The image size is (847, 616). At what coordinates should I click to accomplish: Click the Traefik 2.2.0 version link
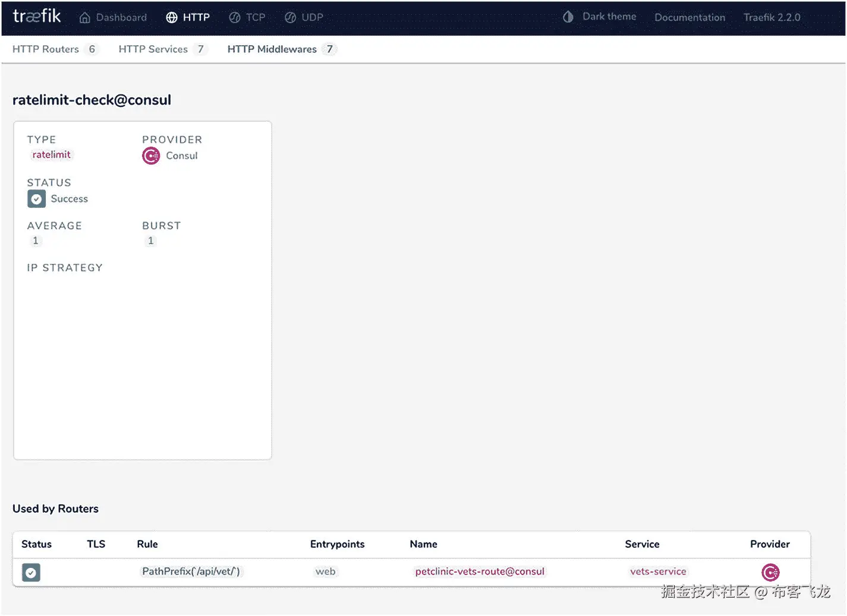[x=772, y=18]
